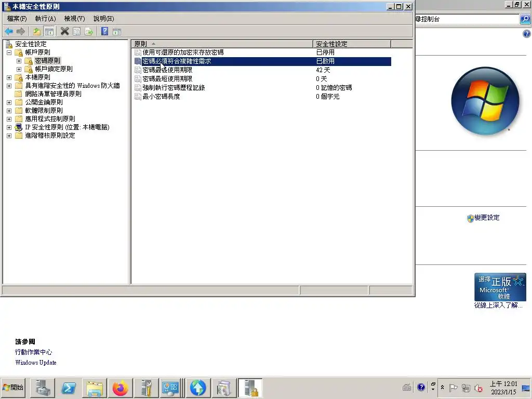Click 從線上深入了解 genuine Microsoft link
532x399 pixels.
coord(498,305)
